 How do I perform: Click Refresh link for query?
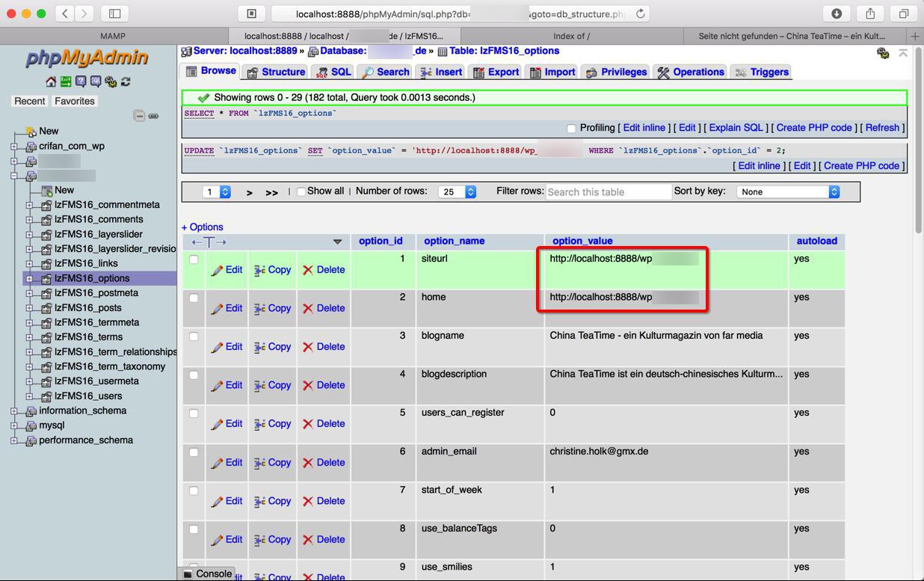882,128
